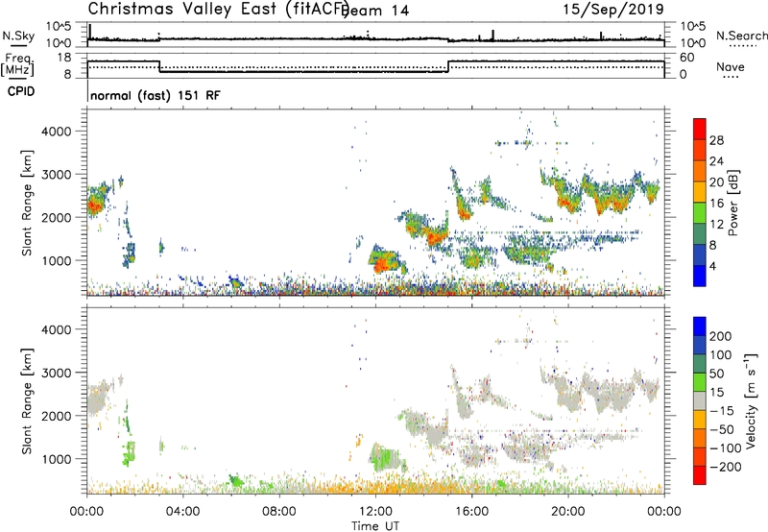768x532 pixels.
Task: Click the '28' tick on the power colorbar
Action: [716, 140]
